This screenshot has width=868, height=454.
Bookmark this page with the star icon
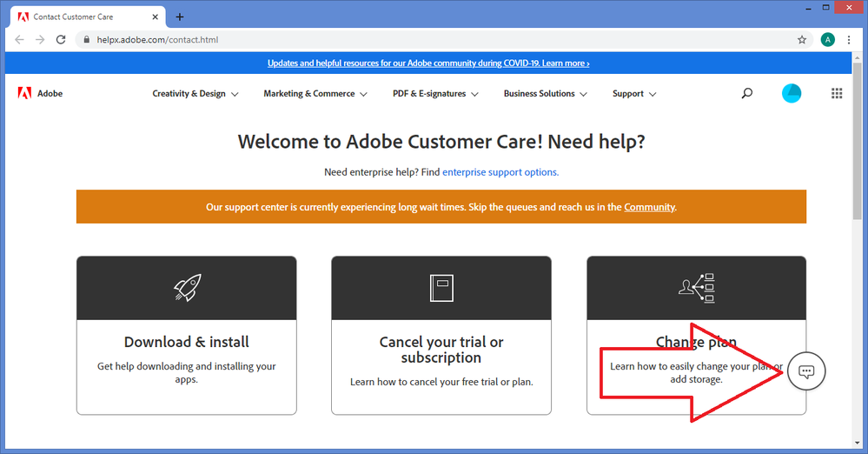802,40
